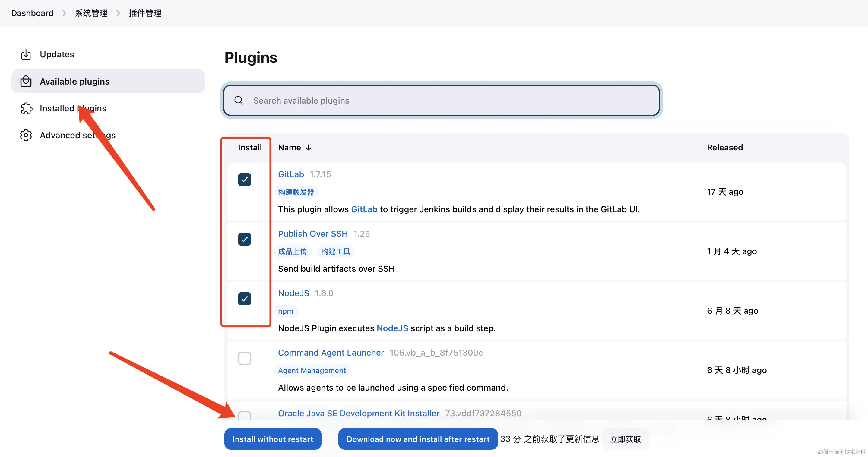Click breadcrumb chevron after Dashboard
This screenshot has width=868, height=457.
point(64,13)
